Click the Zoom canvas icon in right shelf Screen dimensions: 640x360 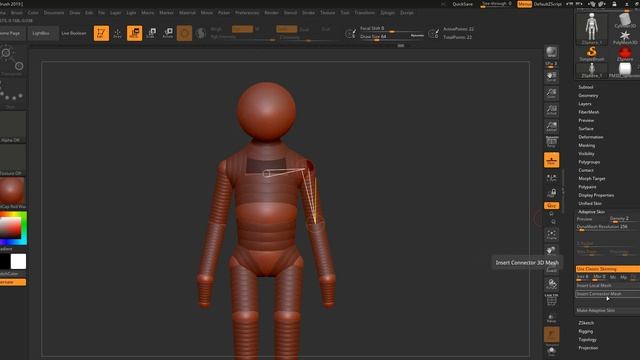(x=551, y=93)
